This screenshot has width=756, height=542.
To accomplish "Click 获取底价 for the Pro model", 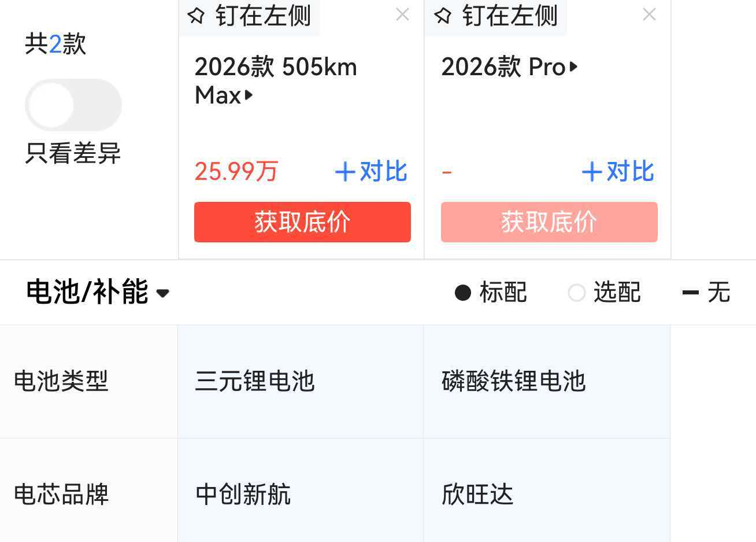I will [x=549, y=222].
